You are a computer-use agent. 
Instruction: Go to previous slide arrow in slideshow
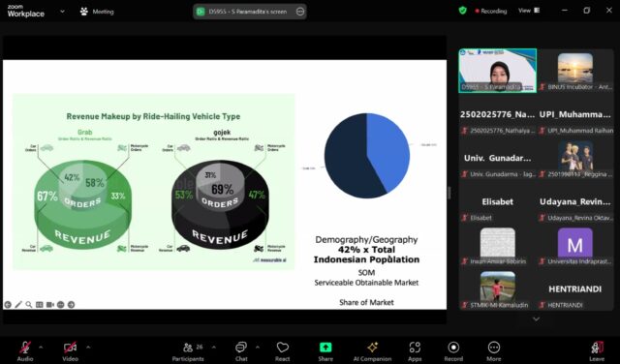8,305
